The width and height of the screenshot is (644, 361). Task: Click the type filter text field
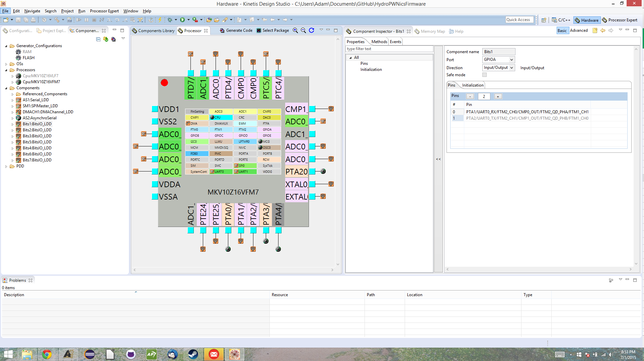389,49
